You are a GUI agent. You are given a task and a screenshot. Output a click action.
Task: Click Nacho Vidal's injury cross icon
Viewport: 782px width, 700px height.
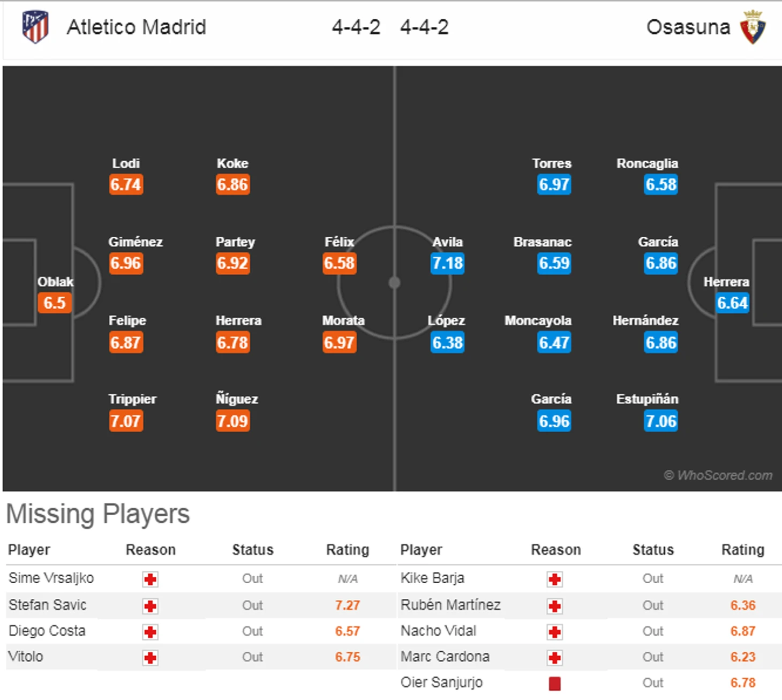point(555,632)
